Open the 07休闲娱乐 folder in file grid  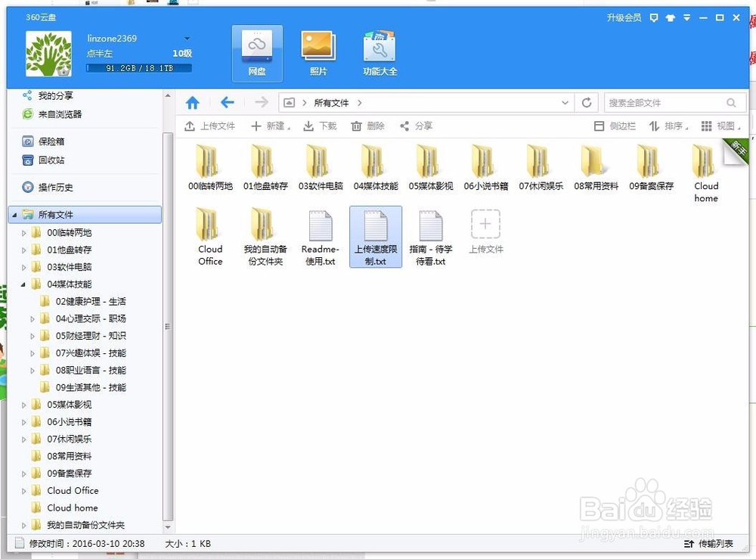541,167
